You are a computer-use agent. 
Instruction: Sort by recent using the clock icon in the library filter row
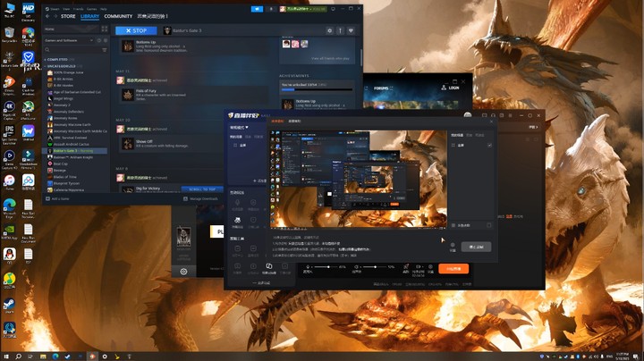[x=99, y=40]
